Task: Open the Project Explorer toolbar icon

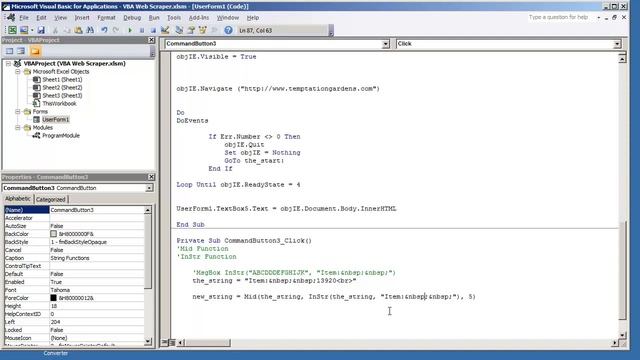Action: [x=179, y=30]
